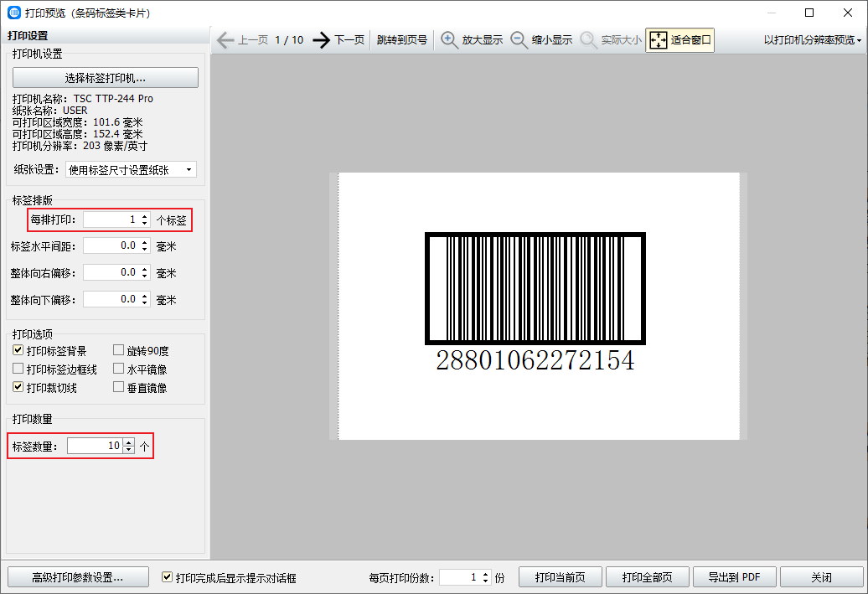The image size is (868, 594).
Task: Click the zoom out magnifier icon
Action: 519,40
